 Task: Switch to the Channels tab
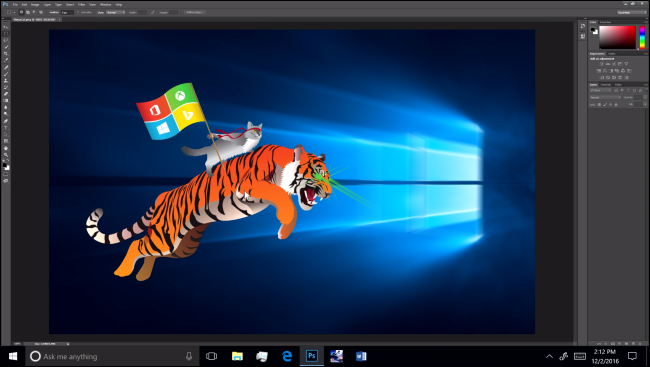click(x=606, y=85)
